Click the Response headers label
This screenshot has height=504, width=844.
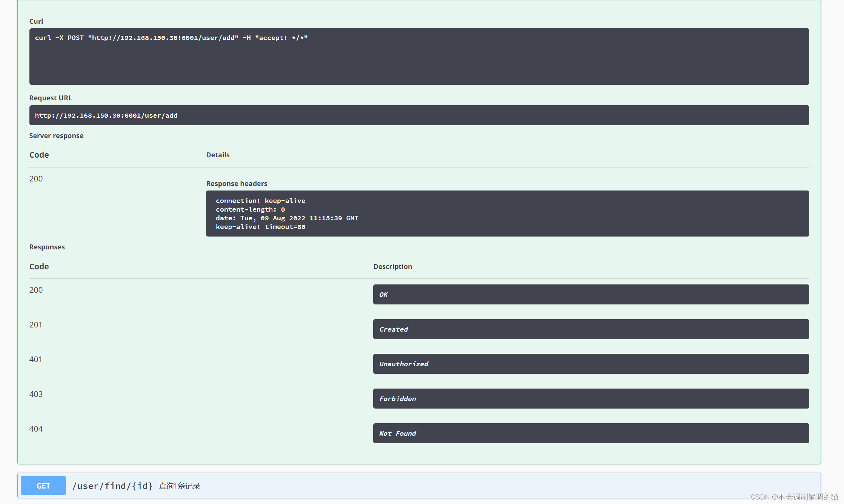pos(237,183)
